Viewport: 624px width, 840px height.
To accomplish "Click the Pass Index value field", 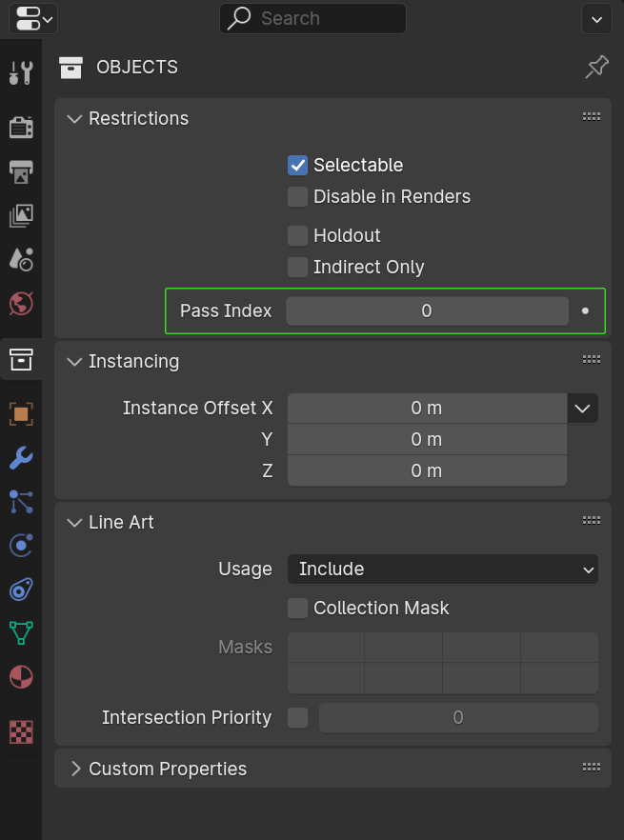I will (427, 311).
